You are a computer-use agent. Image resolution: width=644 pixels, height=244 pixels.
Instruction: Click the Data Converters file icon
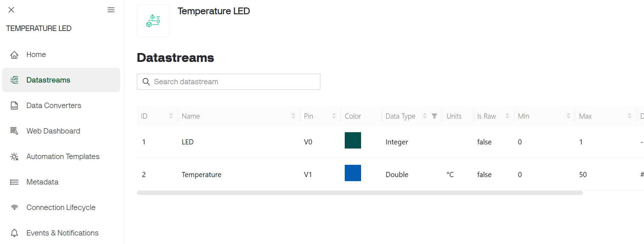pyautogui.click(x=14, y=106)
